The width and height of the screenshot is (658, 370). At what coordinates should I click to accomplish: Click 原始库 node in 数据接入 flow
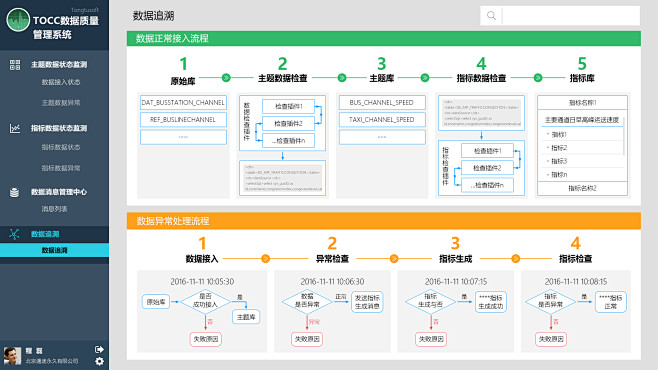click(156, 302)
